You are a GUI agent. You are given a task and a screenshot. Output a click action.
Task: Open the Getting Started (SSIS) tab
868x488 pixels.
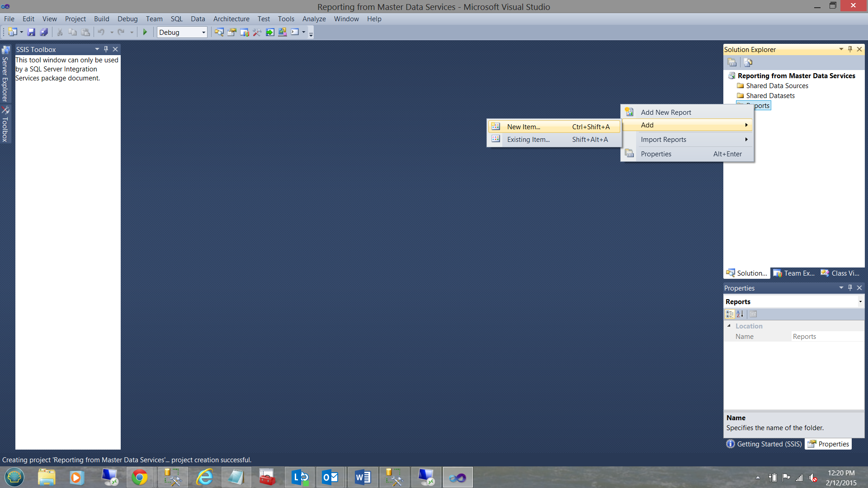click(x=764, y=444)
